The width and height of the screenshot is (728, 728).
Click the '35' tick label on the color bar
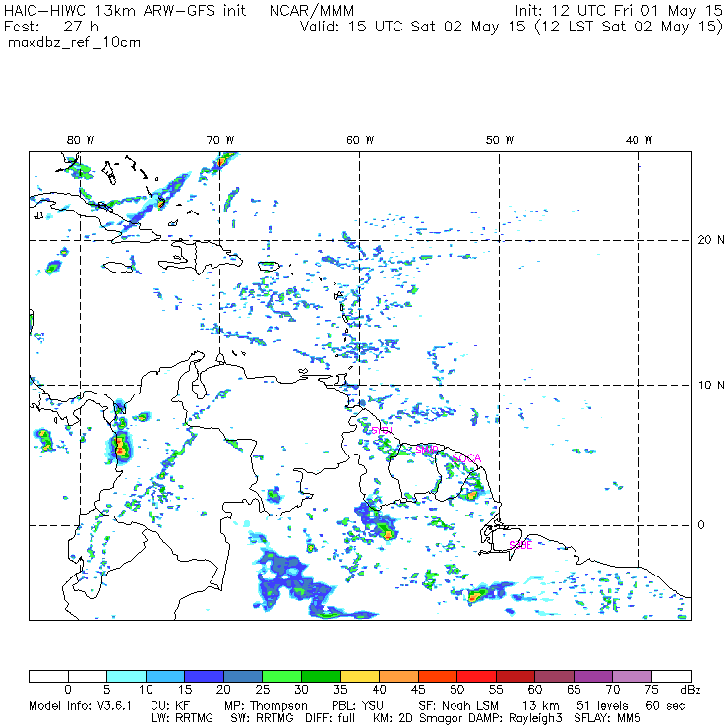(x=340, y=690)
